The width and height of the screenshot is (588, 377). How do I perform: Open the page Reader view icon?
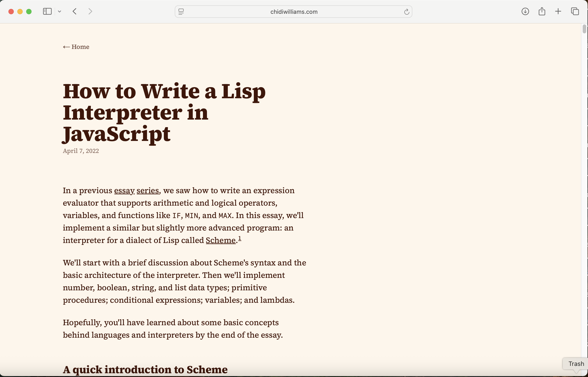pyautogui.click(x=181, y=11)
